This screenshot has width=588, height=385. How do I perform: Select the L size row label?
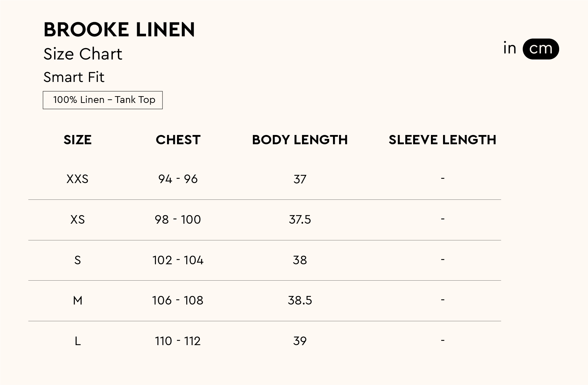(78, 341)
